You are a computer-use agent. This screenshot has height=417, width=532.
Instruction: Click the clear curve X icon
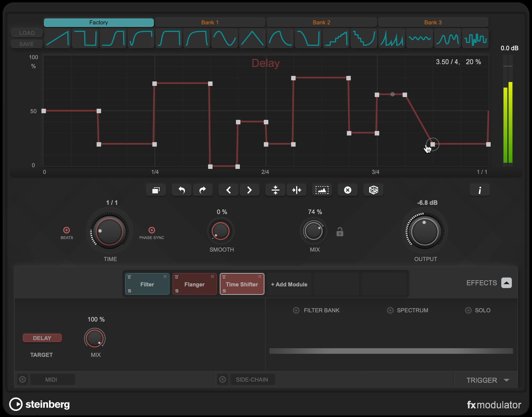click(347, 190)
